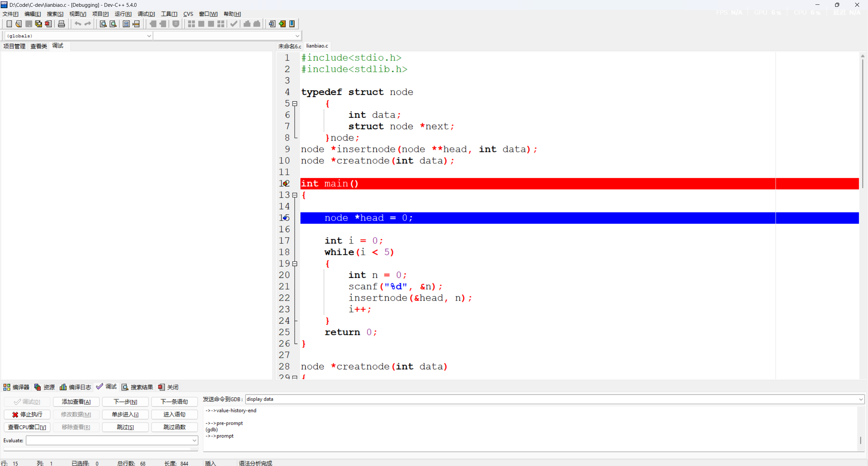
Task: Click the Compile grid icon
Action: pos(191,24)
